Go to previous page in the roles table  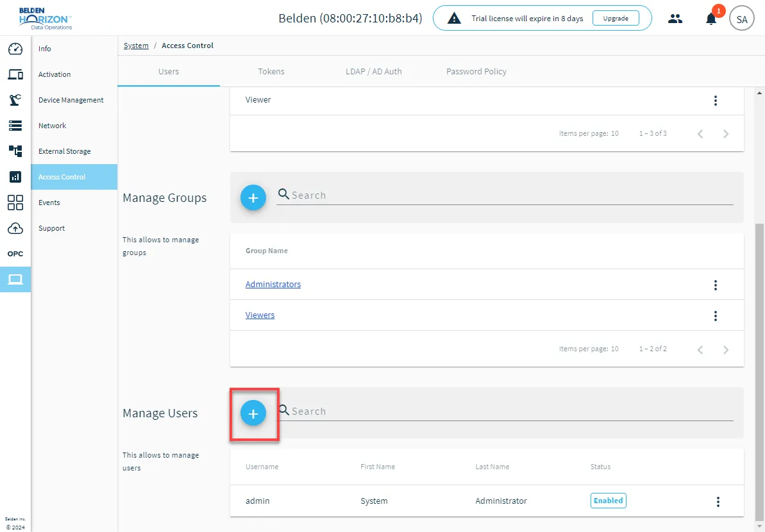coord(700,133)
